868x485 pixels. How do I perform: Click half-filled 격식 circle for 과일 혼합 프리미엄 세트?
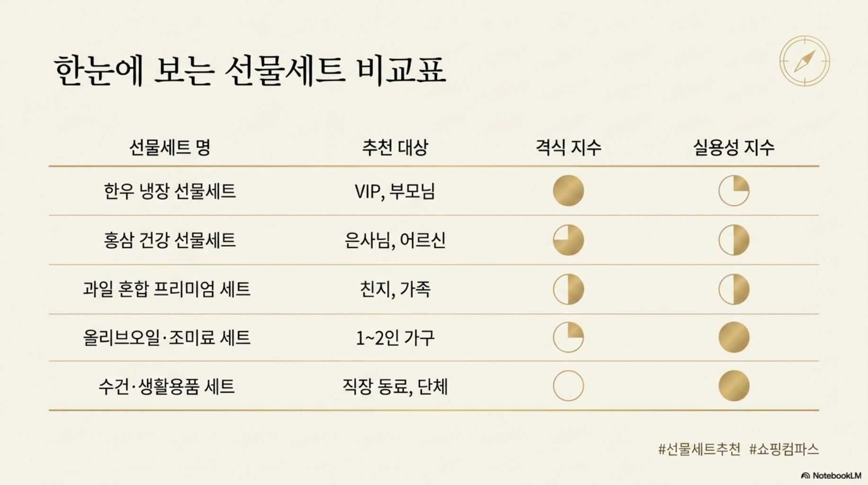[568, 289]
